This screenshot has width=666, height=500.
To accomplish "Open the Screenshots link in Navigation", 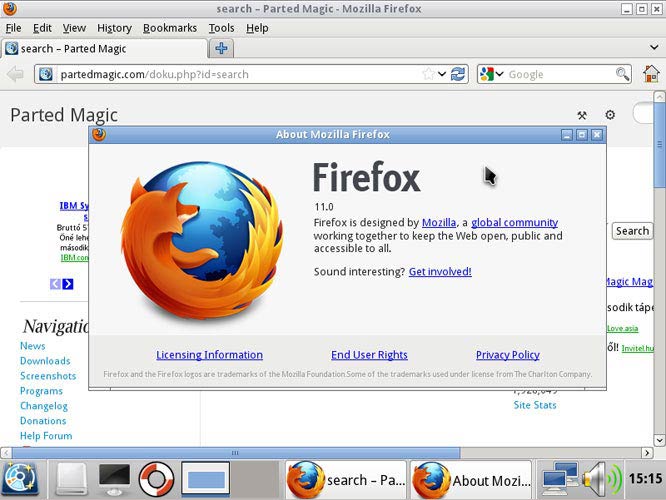I will point(48,376).
